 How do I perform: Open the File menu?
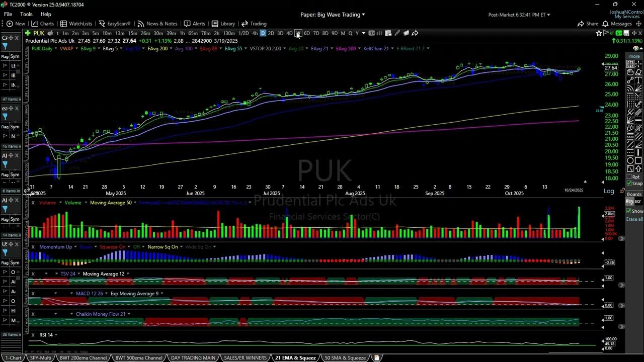click(8, 14)
